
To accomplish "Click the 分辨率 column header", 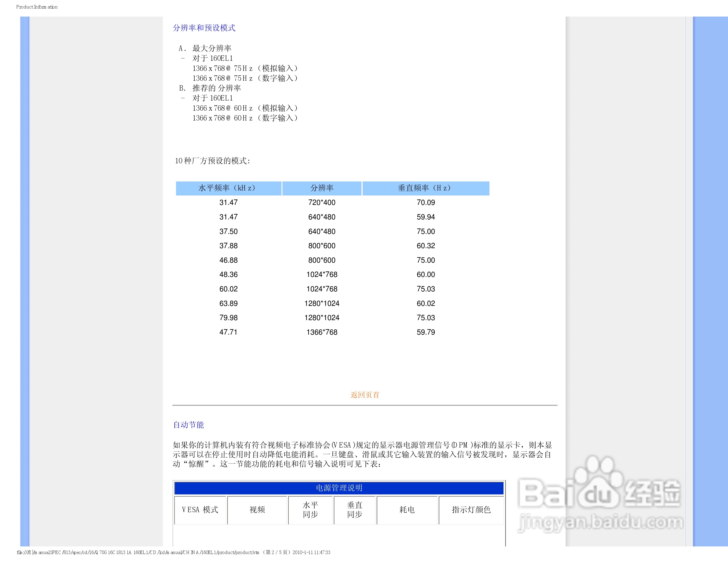I will (322, 188).
